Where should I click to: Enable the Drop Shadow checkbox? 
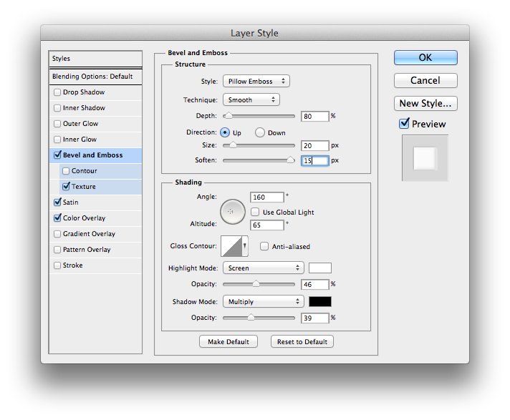tap(57, 92)
